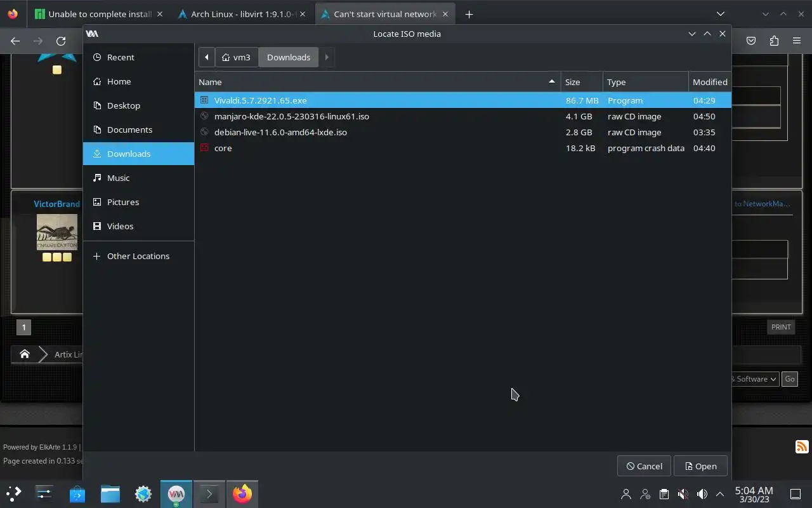This screenshot has width=812, height=508.
Task: Select the core crash data file
Action: [462, 148]
